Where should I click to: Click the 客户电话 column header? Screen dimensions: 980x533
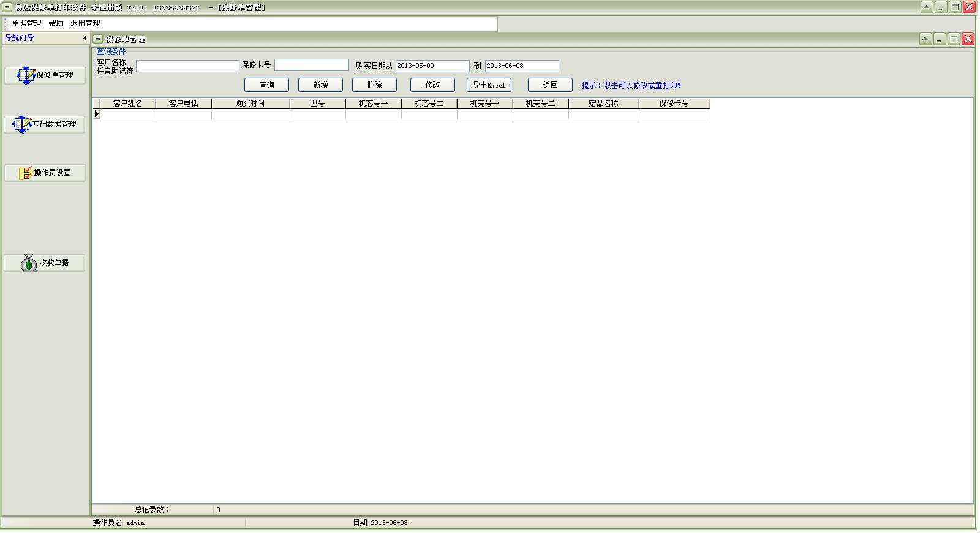(184, 104)
